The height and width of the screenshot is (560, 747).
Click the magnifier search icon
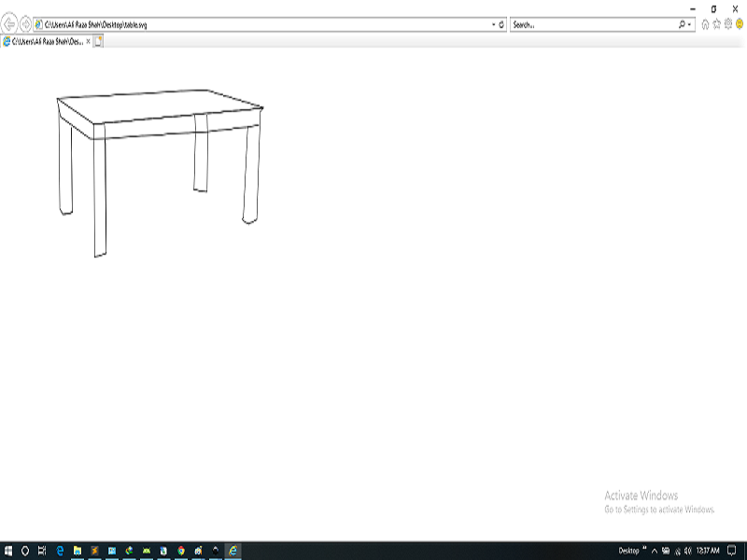coord(682,24)
